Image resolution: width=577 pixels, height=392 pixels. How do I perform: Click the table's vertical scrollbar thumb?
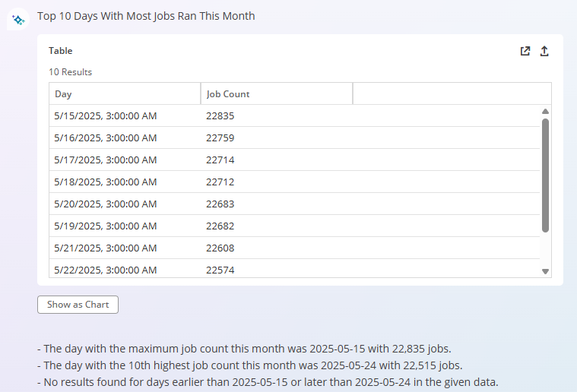545,175
